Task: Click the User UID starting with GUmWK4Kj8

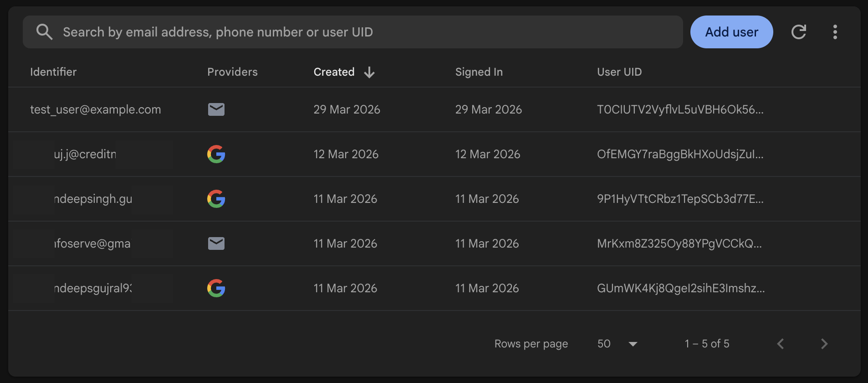Action: (x=680, y=288)
